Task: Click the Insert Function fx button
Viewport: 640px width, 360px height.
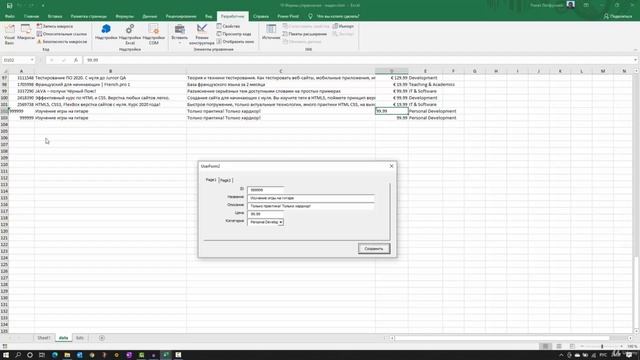Action: [x=76, y=60]
